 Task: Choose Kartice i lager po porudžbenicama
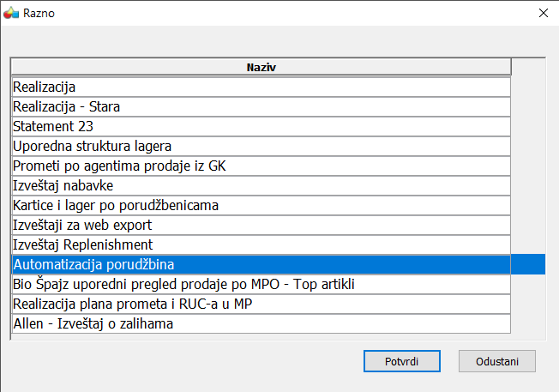coord(261,205)
